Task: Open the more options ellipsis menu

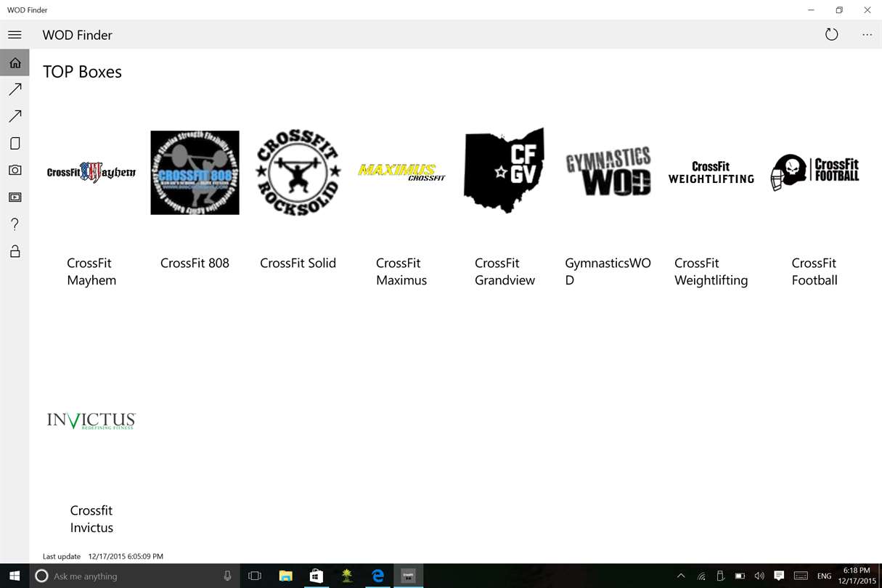Action: [867, 35]
